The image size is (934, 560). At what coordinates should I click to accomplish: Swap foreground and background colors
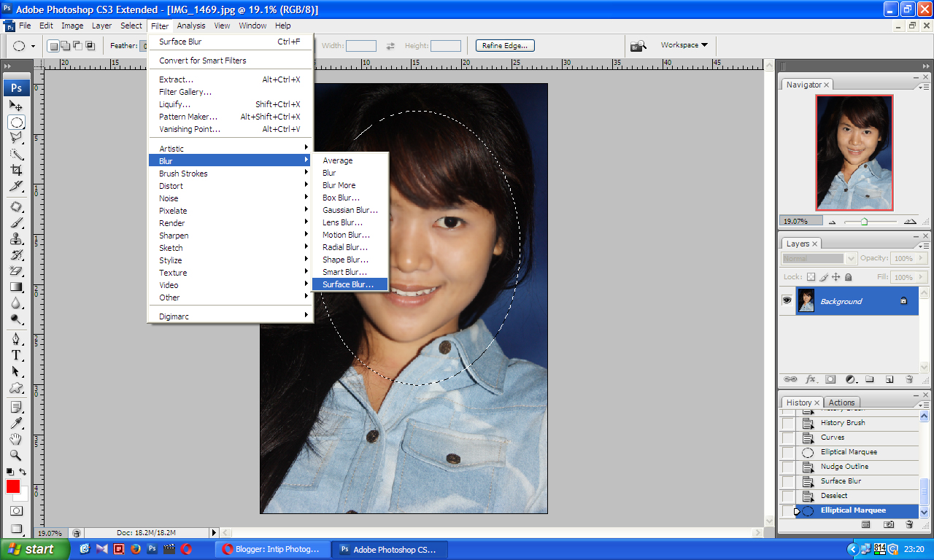23,472
